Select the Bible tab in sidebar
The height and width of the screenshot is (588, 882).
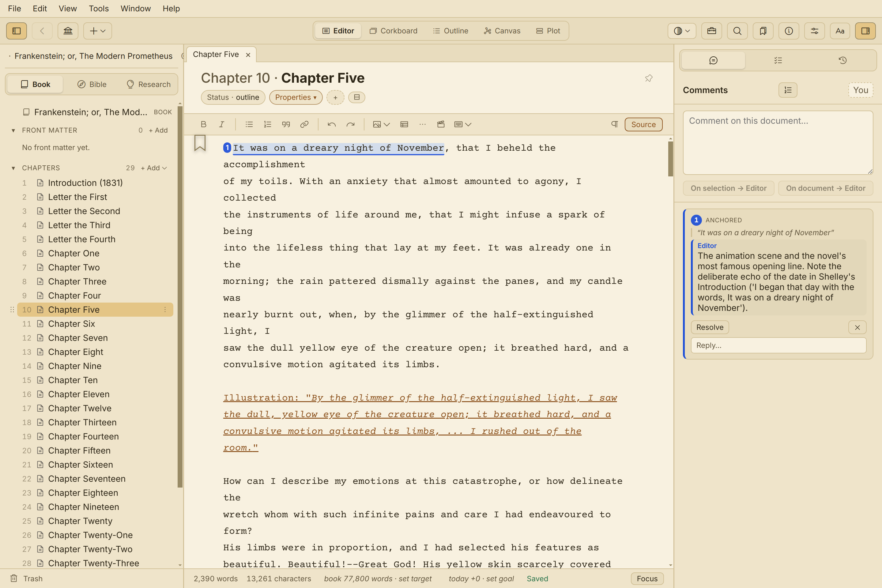(92, 85)
